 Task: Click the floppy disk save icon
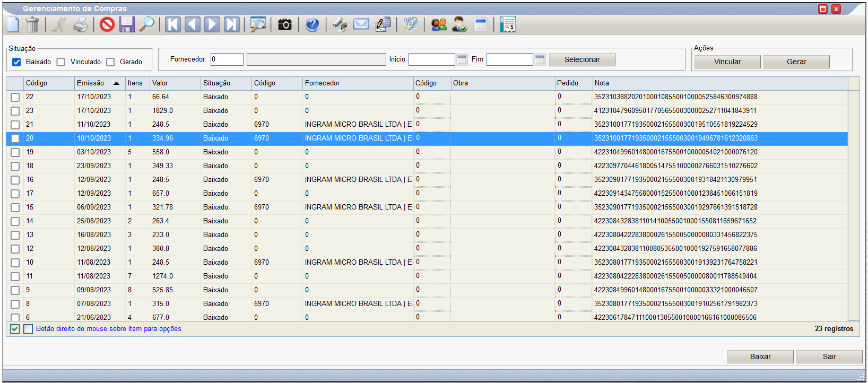point(126,24)
